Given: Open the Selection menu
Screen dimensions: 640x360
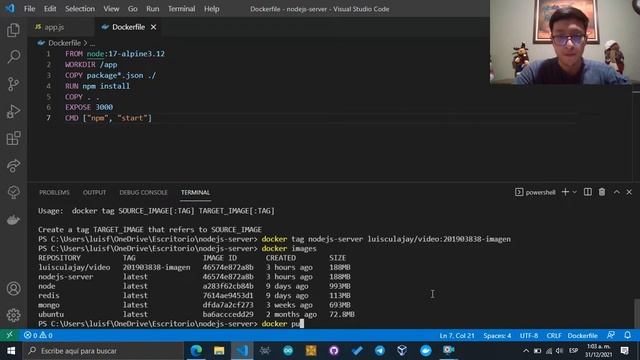Looking at the screenshot, I should [80, 9].
